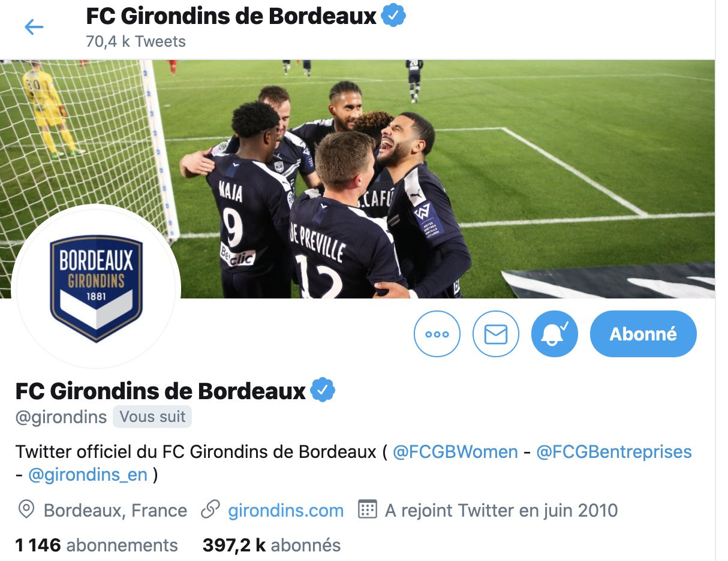Click the verified badge beside header title

tap(393, 16)
